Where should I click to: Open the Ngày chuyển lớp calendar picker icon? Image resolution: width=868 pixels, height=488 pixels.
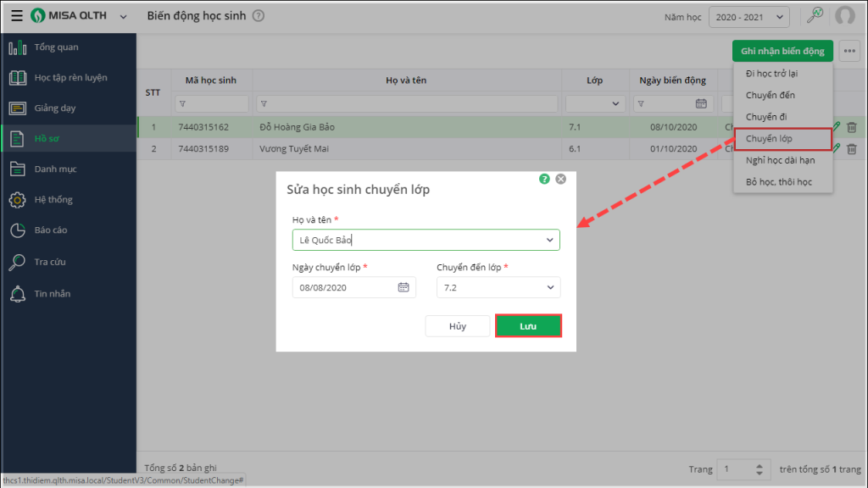(403, 287)
